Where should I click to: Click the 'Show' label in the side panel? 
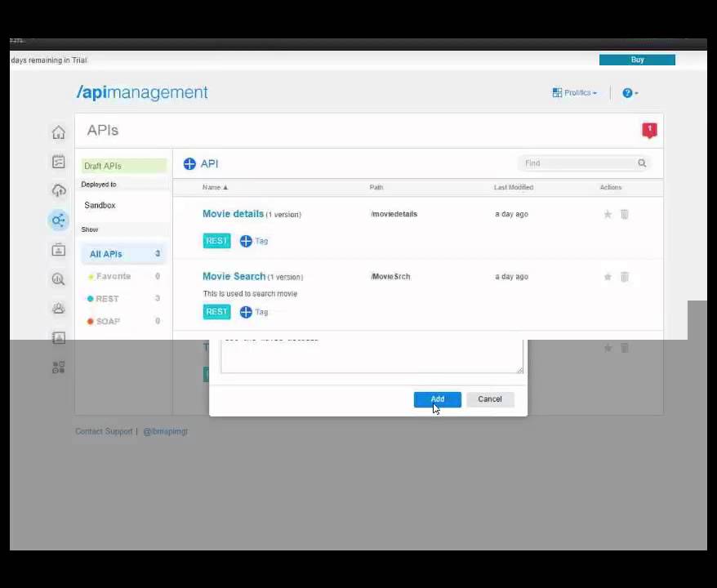[x=90, y=229]
